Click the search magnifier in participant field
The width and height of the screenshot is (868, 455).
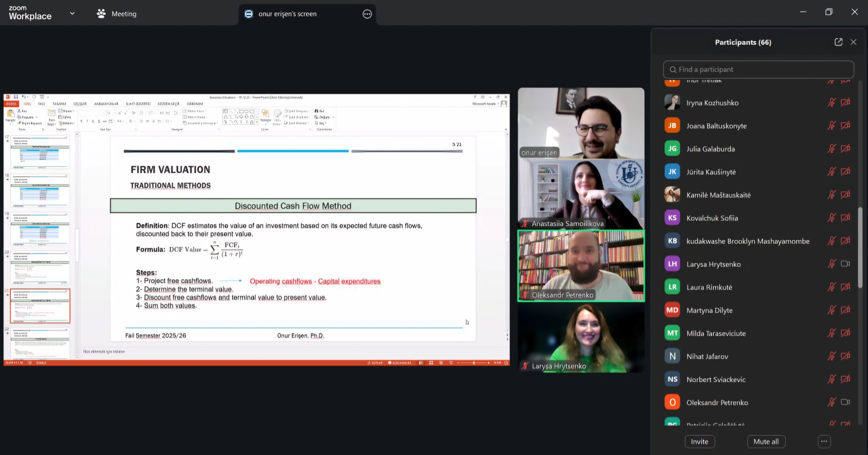click(673, 70)
